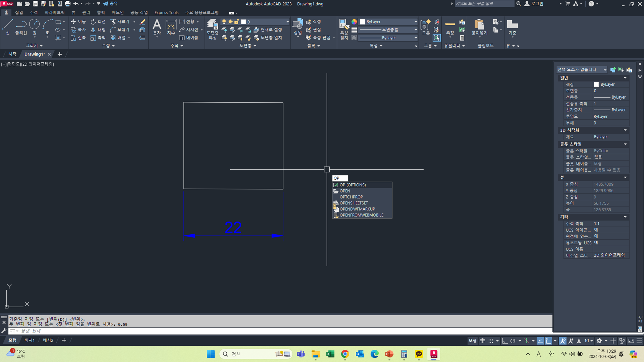Click the Measure (측정) utility icon
This screenshot has height=362, width=644.
click(450, 24)
